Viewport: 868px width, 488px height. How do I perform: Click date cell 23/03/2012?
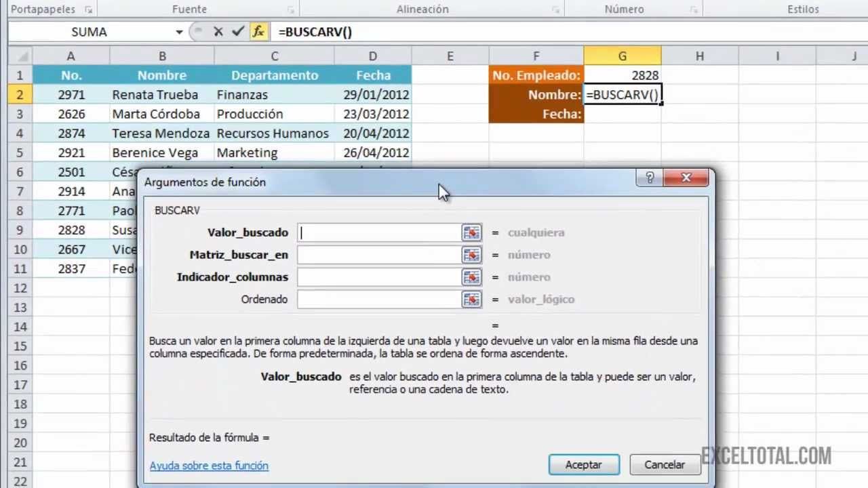(x=373, y=114)
